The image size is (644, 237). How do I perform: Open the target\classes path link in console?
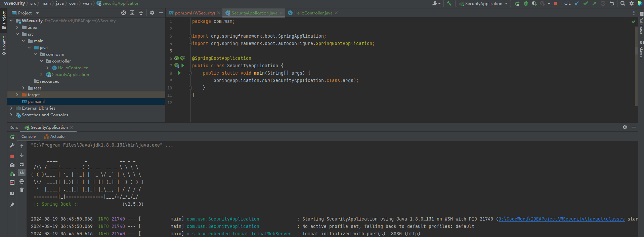click(561, 219)
